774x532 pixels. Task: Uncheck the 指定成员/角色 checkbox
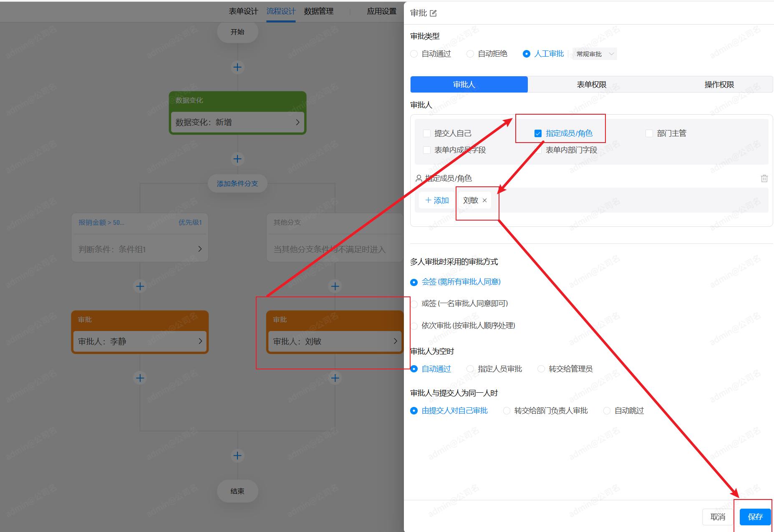click(538, 133)
